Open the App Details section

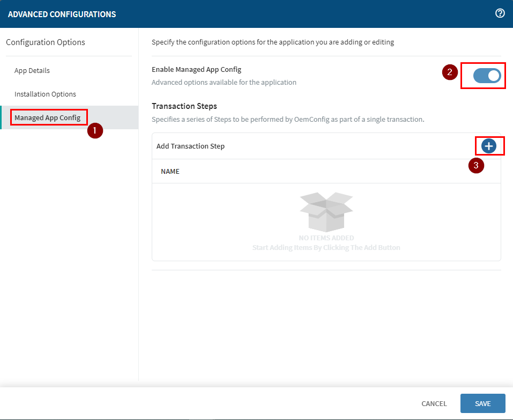tap(32, 71)
